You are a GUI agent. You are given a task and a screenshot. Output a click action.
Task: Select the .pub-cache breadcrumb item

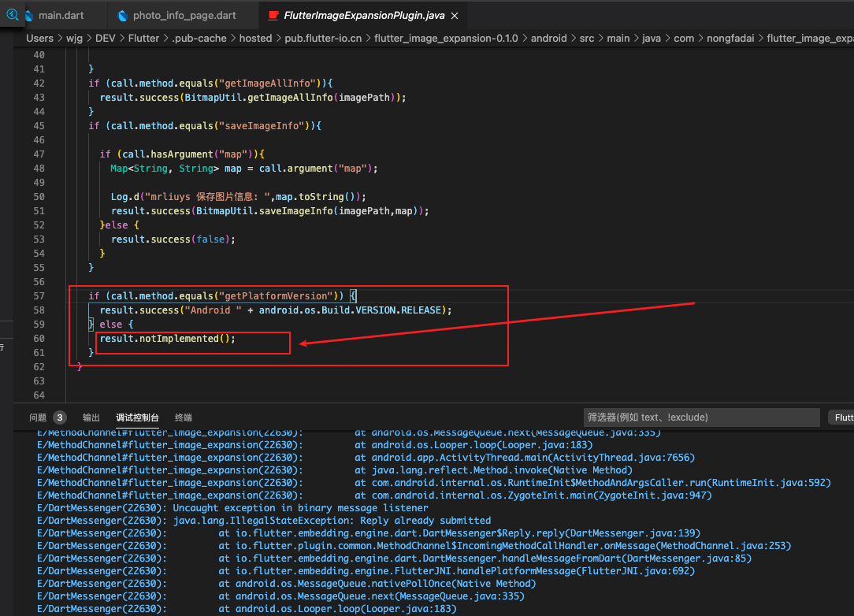199,37
